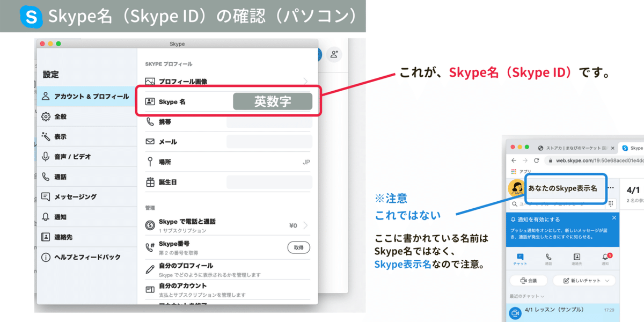The height and width of the screenshot is (322, 644).
Task: Select the 通話 settings in sidebar
Action: pyautogui.click(x=86, y=177)
